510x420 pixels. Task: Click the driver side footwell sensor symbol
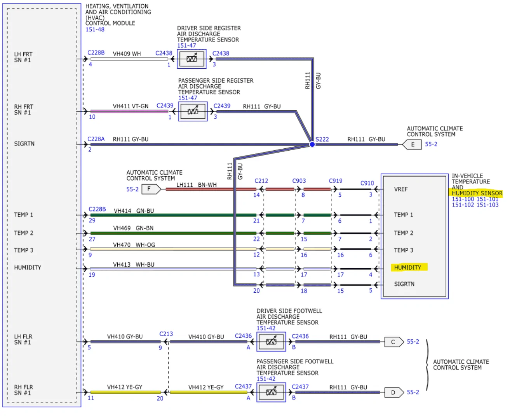[x=271, y=342]
